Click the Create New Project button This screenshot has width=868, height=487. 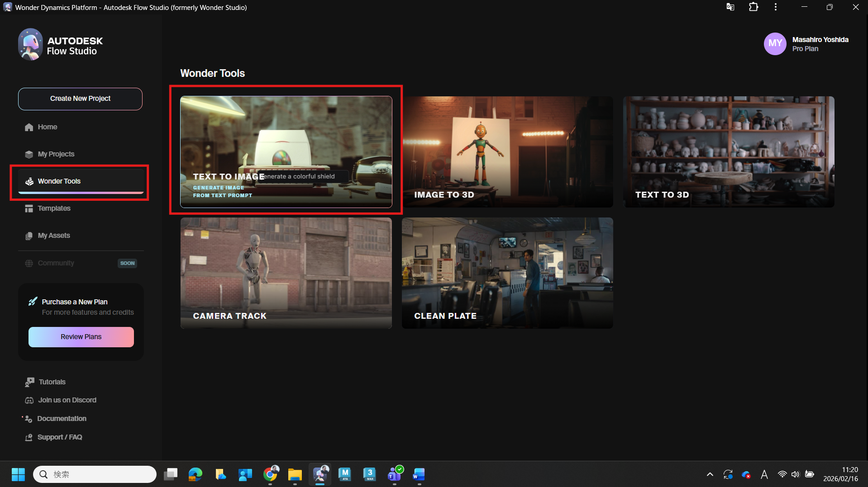[x=80, y=99]
